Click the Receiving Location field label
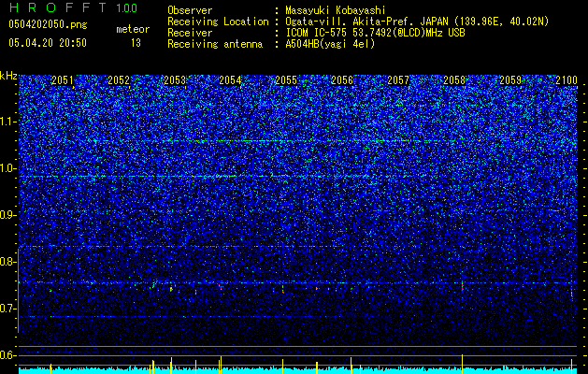This screenshot has width=588, height=374. (x=218, y=22)
